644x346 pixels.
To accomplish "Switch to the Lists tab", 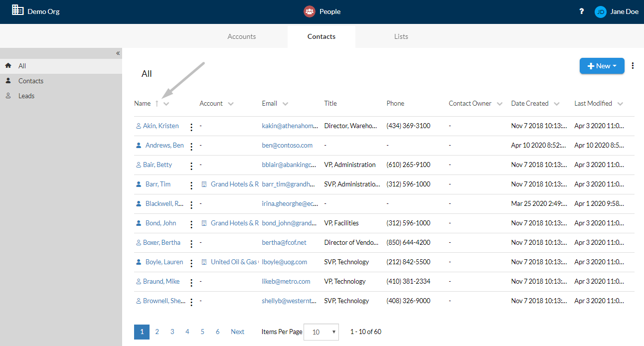I will click(x=401, y=36).
